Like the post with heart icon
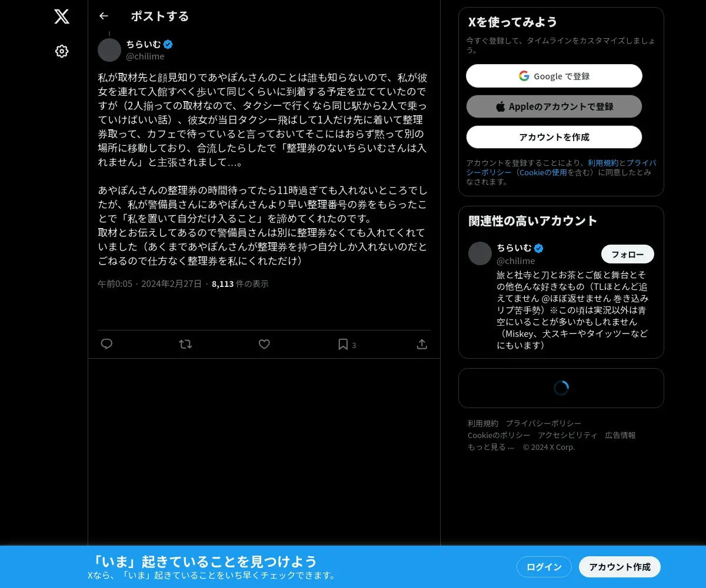 pos(264,344)
